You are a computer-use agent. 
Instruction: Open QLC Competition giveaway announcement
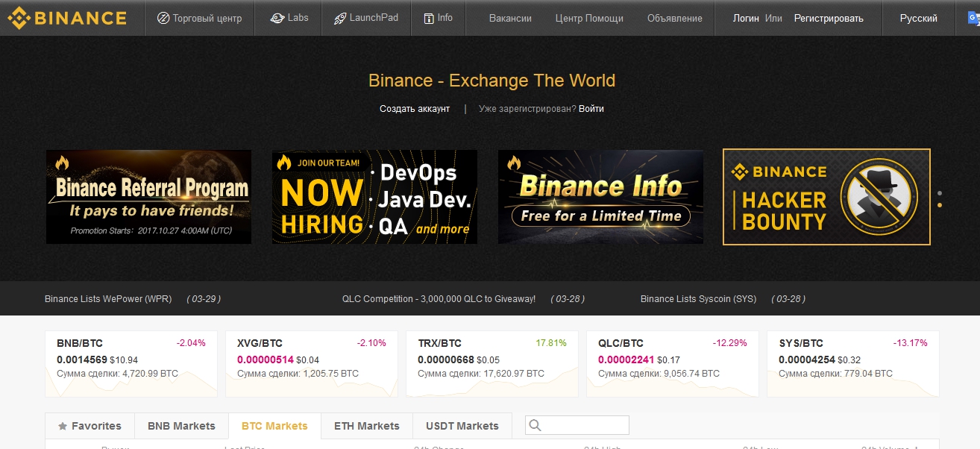click(439, 299)
